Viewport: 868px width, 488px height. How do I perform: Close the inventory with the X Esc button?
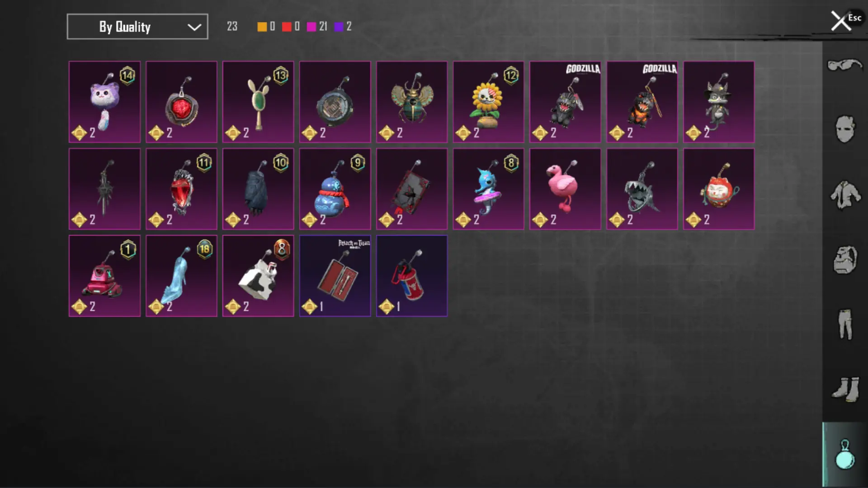(x=845, y=20)
